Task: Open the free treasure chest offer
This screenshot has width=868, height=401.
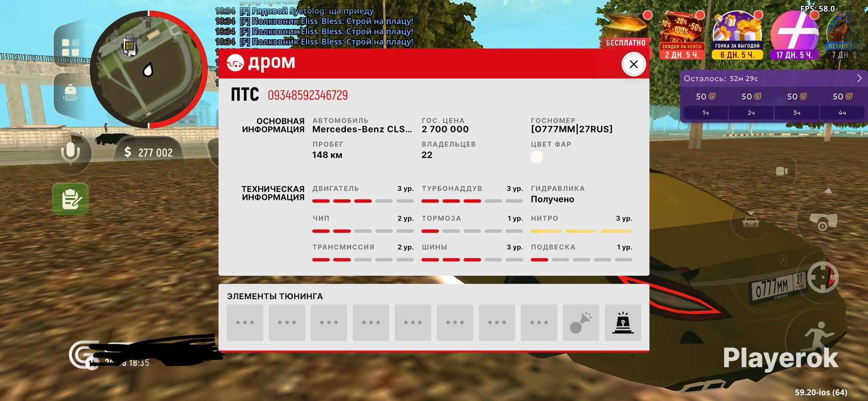Action: (626, 30)
